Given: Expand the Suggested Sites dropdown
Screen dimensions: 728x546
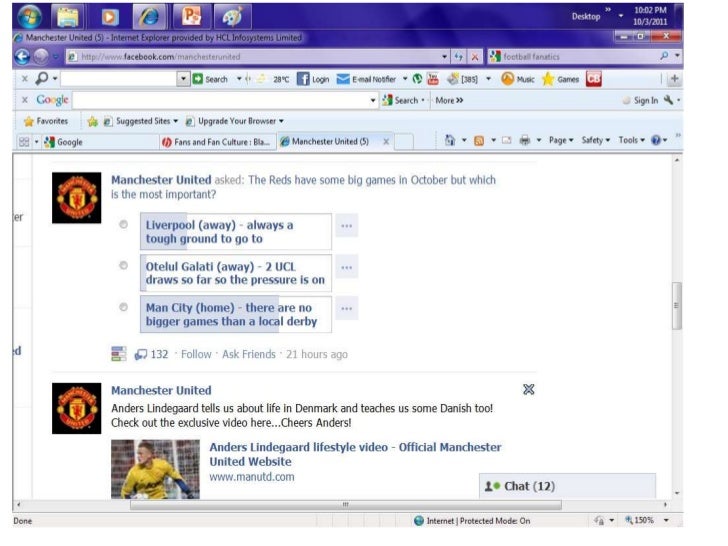Looking at the screenshot, I should tap(176, 121).
